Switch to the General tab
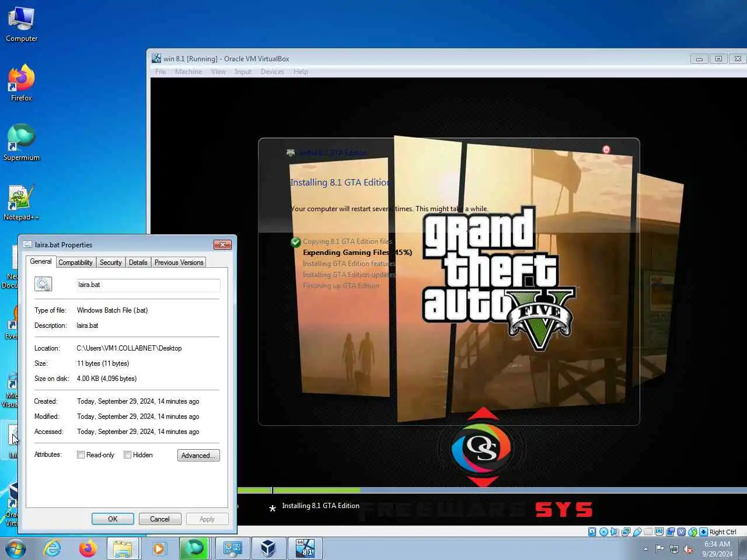 [x=41, y=261]
